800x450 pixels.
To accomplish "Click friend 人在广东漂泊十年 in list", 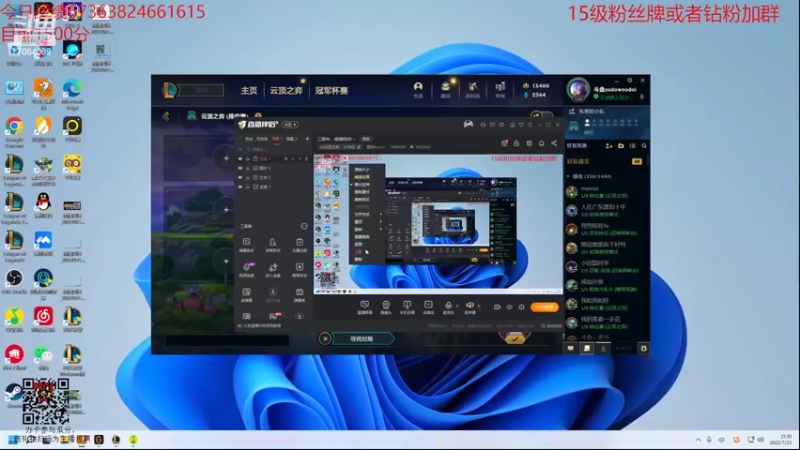I will tap(605, 210).
